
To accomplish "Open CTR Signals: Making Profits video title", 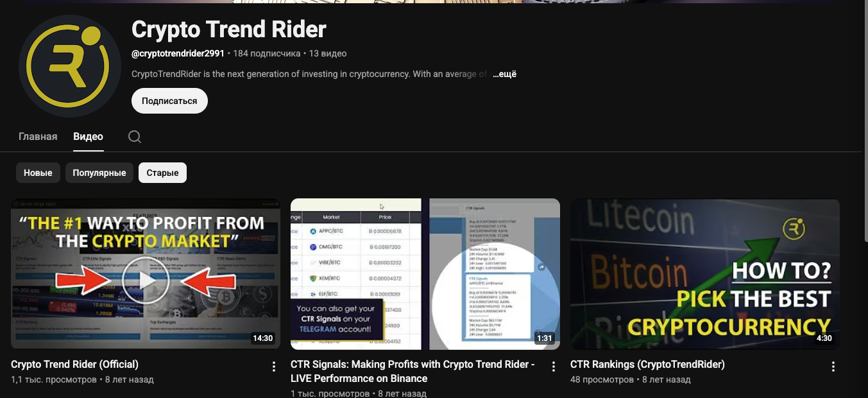I will tap(413, 371).
